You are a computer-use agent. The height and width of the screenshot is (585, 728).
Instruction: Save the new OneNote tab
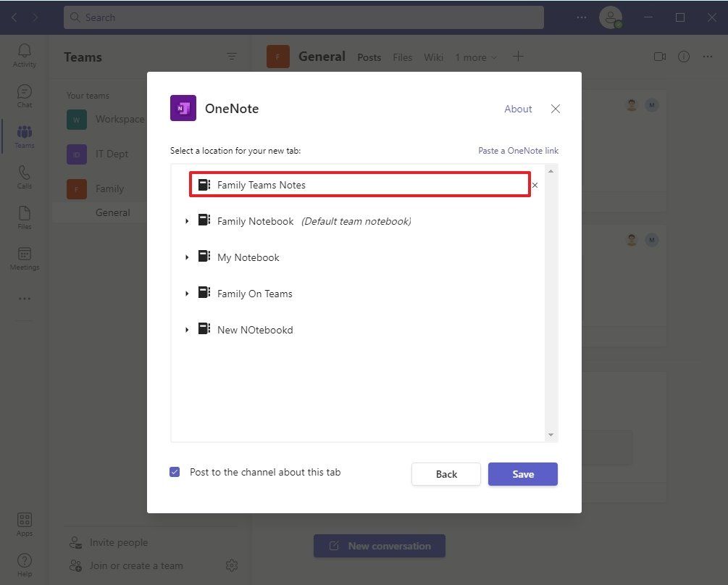tap(522, 473)
